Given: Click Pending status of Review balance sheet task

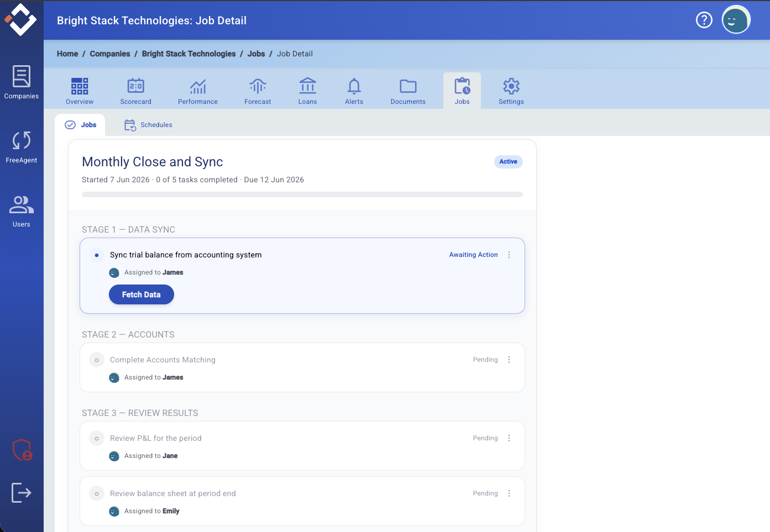Looking at the screenshot, I should coord(485,493).
